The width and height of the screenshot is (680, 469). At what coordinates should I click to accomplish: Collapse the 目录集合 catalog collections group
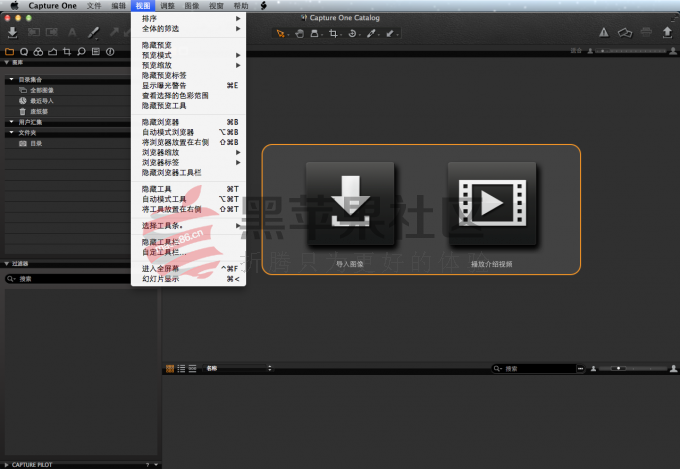point(11,79)
